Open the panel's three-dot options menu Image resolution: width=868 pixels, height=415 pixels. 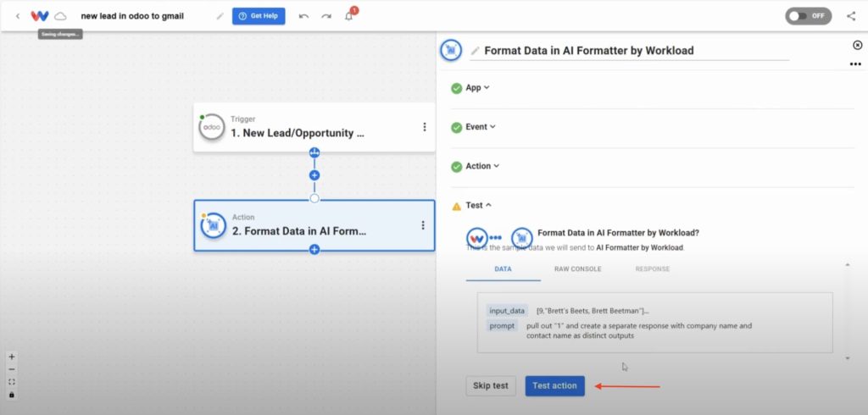[x=855, y=64]
